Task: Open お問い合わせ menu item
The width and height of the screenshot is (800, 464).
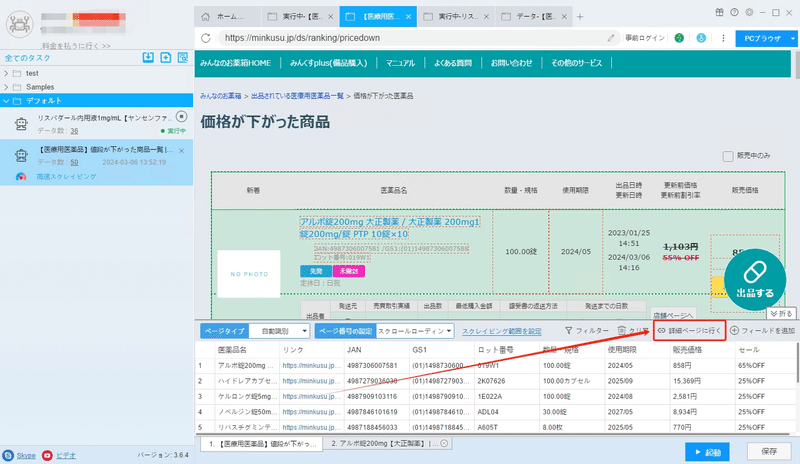Action: pyautogui.click(x=511, y=63)
